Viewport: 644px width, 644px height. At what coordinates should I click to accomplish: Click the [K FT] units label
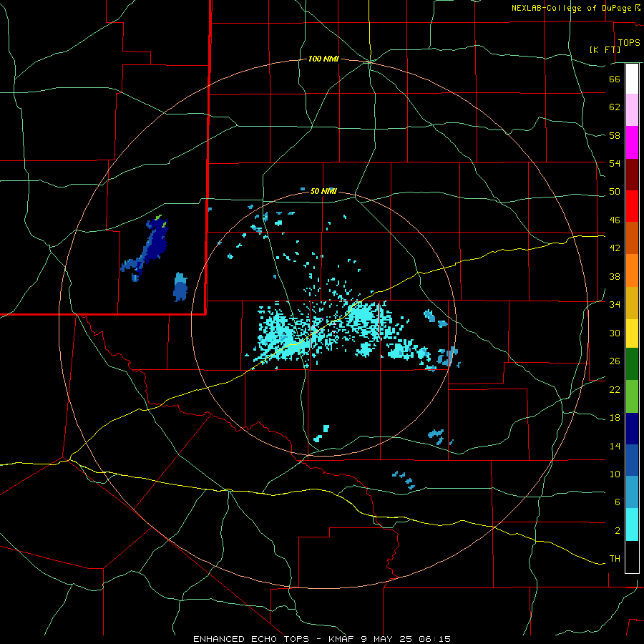pos(605,49)
